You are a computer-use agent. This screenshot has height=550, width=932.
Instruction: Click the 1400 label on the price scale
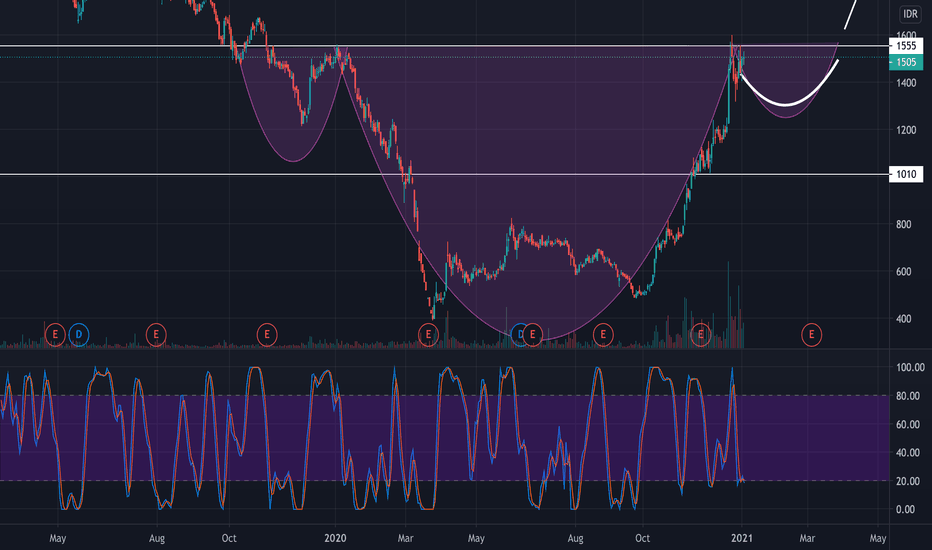coord(906,83)
